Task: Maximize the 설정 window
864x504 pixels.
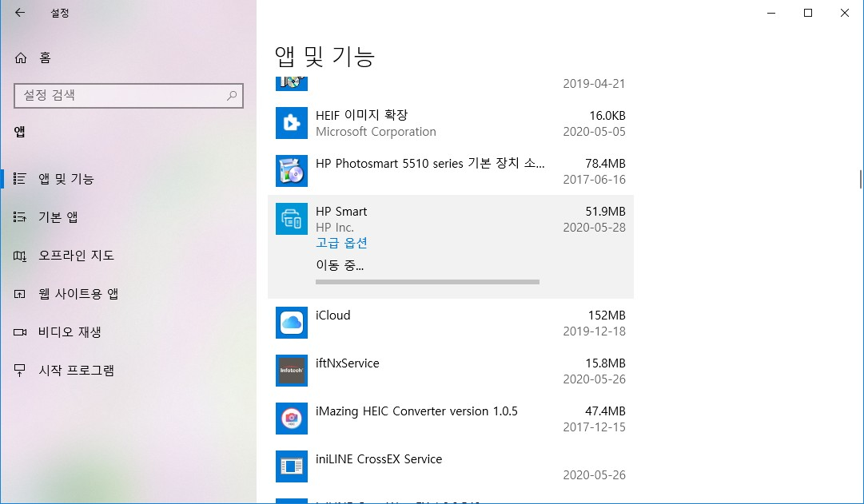Action: (x=808, y=13)
